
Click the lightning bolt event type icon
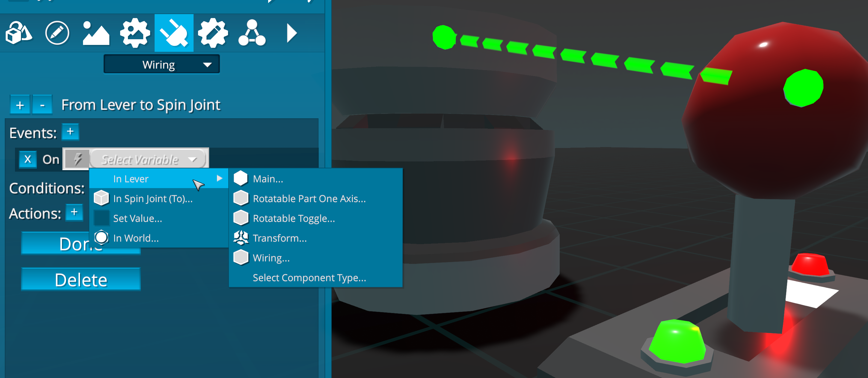pos(78,159)
